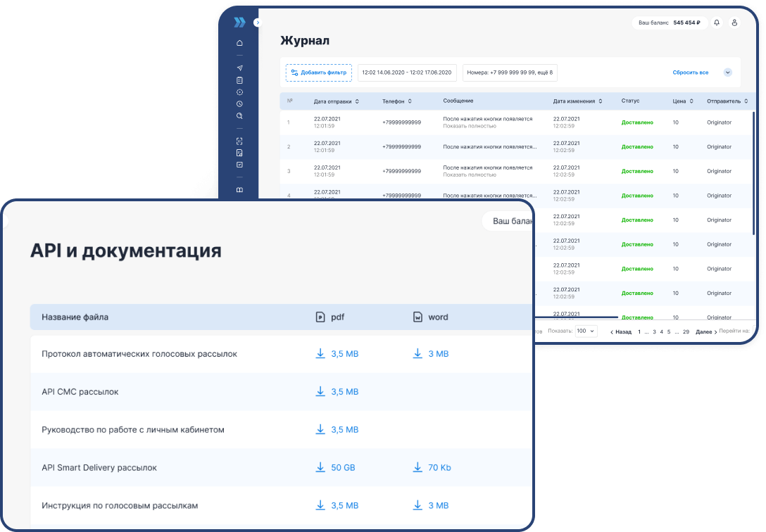Open the user profile icon
The width and height of the screenshot is (766, 532).
734,23
